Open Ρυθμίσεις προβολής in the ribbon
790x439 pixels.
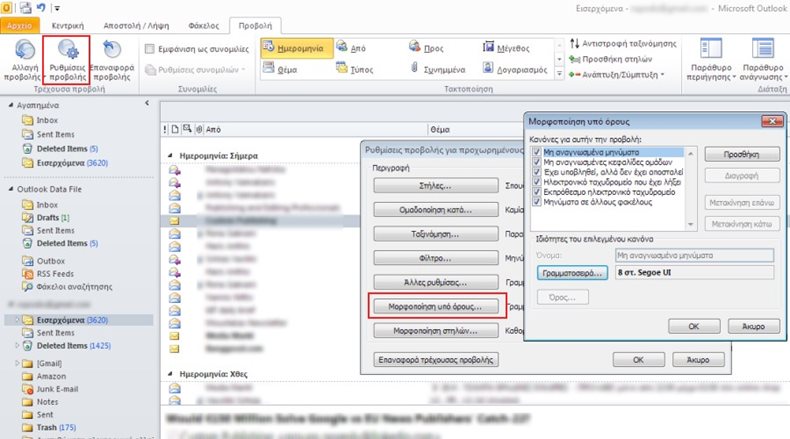tap(67, 59)
